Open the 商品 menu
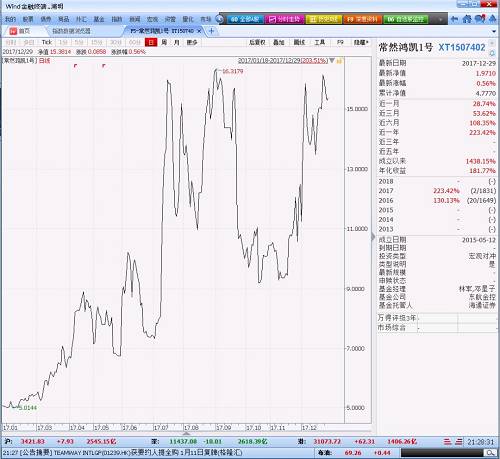This screenshot has height=459, width=500. [63, 19]
